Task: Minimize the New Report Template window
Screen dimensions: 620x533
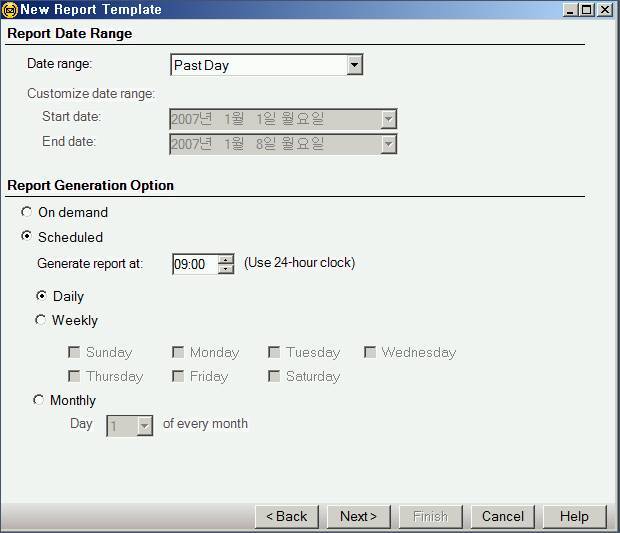Action: point(570,10)
